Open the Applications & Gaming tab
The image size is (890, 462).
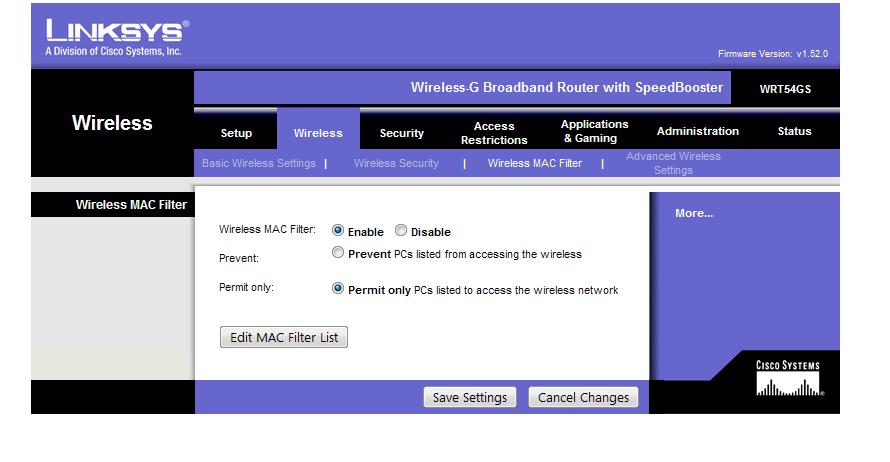coord(594,132)
